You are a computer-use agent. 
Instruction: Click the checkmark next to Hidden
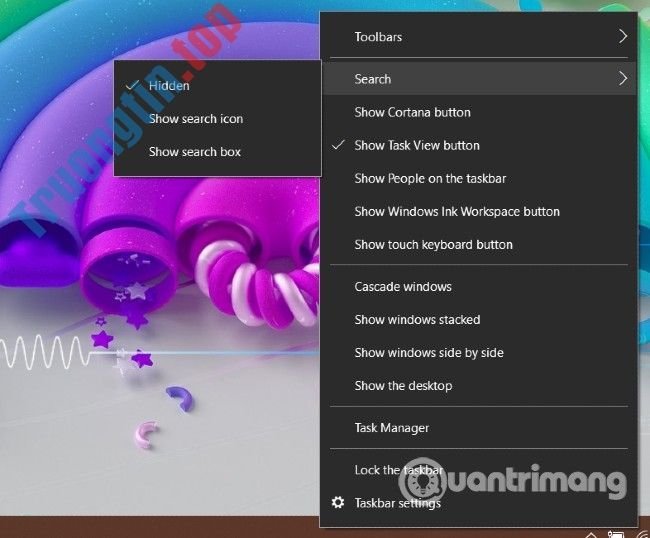click(132, 86)
